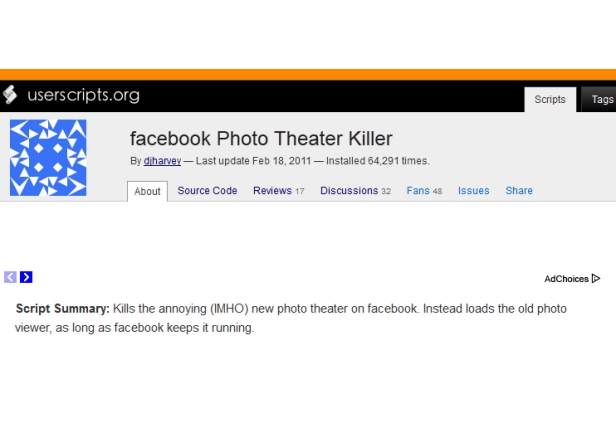
Task: Click the blue script identicon thumbnail
Action: tap(48, 158)
